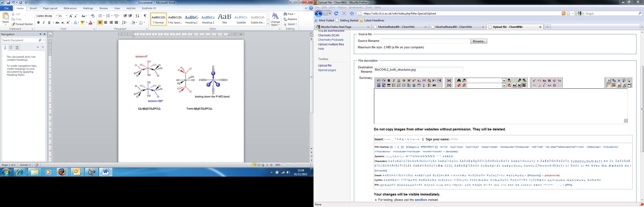Screen dimensions: 644x207
Task: Clear formatting with the eraser icon in Word
Action: pos(92,16)
